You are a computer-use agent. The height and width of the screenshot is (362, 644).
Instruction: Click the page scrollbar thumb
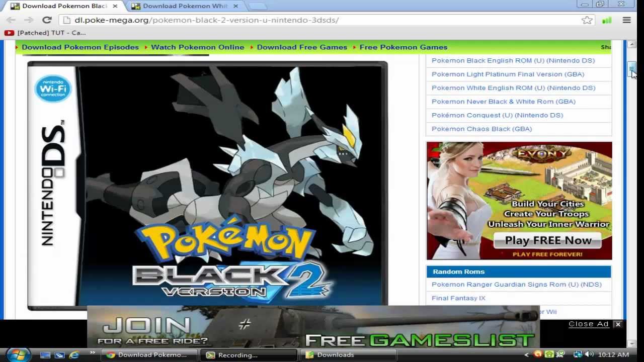[x=632, y=69]
